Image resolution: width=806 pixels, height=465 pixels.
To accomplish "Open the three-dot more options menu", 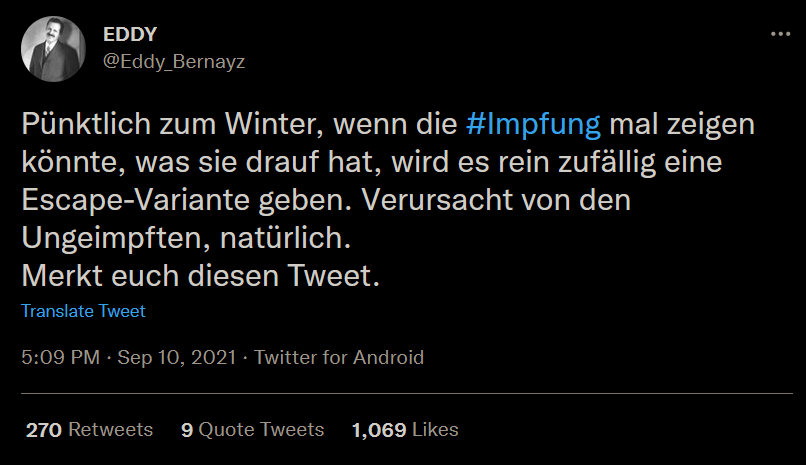I will [x=780, y=35].
